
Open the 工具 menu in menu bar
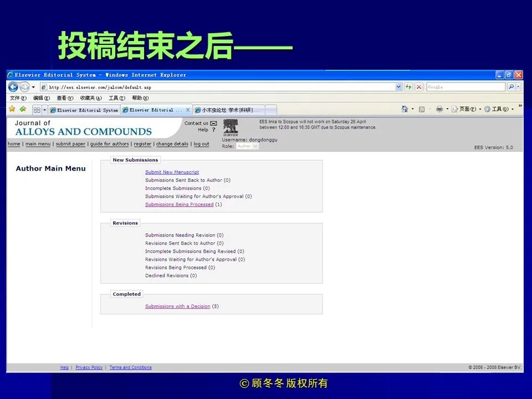pyautogui.click(x=117, y=98)
